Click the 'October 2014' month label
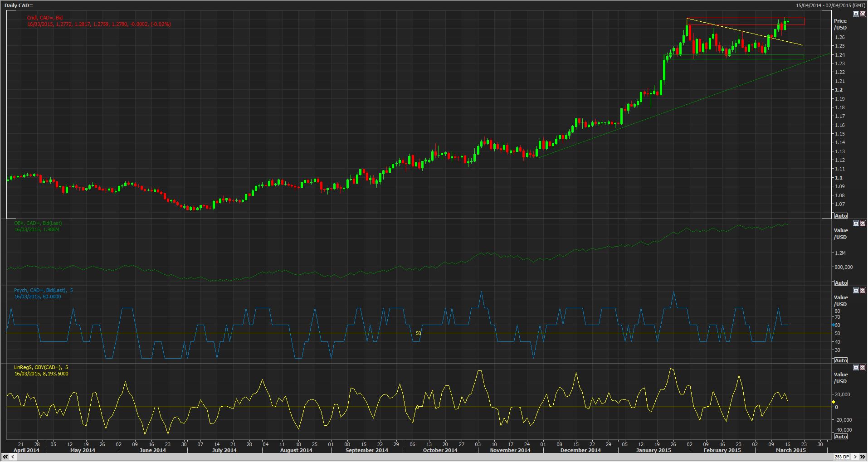The width and height of the screenshot is (868, 462). (x=439, y=450)
